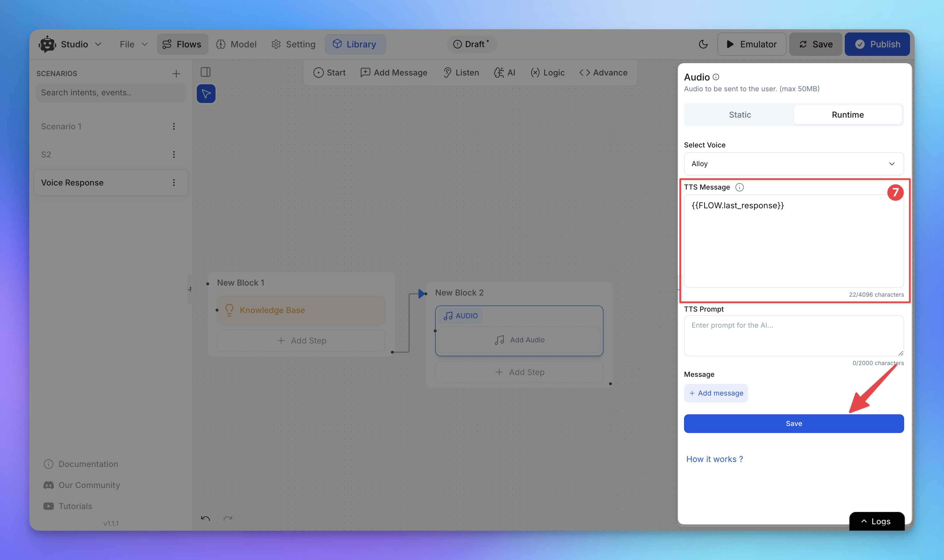
Task: Open the Documentation link
Action: (x=81, y=464)
